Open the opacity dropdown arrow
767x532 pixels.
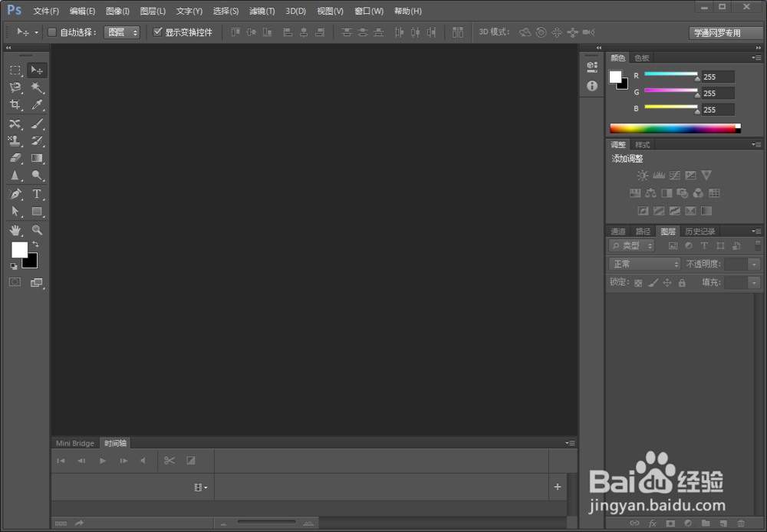click(x=754, y=264)
